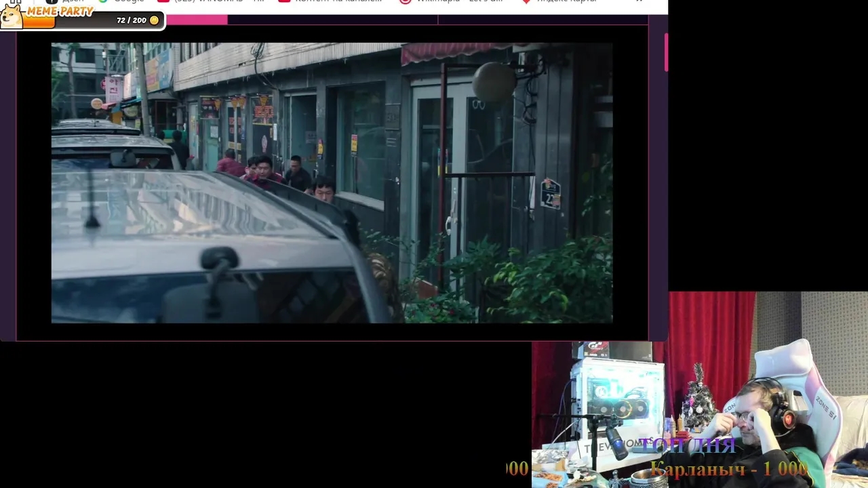The width and height of the screenshot is (868, 488).
Task: Click the Карланыч - 1 000 donation ticker
Action: pyautogui.click(x=728, y=468)
